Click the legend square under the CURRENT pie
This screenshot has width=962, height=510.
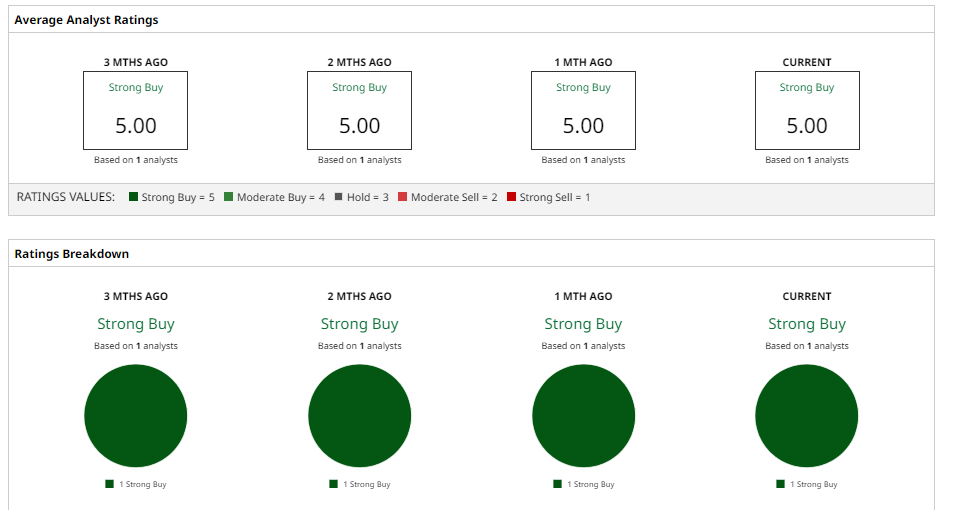click(781, 484)
